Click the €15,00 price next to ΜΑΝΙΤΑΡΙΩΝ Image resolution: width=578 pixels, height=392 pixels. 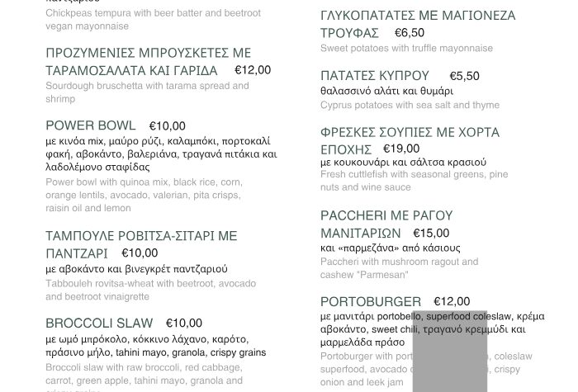pyautogui.click(x=431, y=234)
